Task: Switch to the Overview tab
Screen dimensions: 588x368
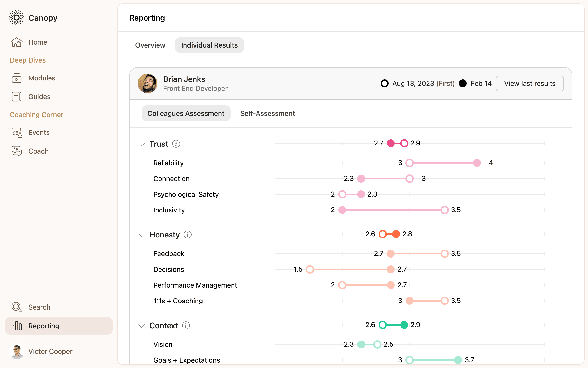Action: point(150,45)
